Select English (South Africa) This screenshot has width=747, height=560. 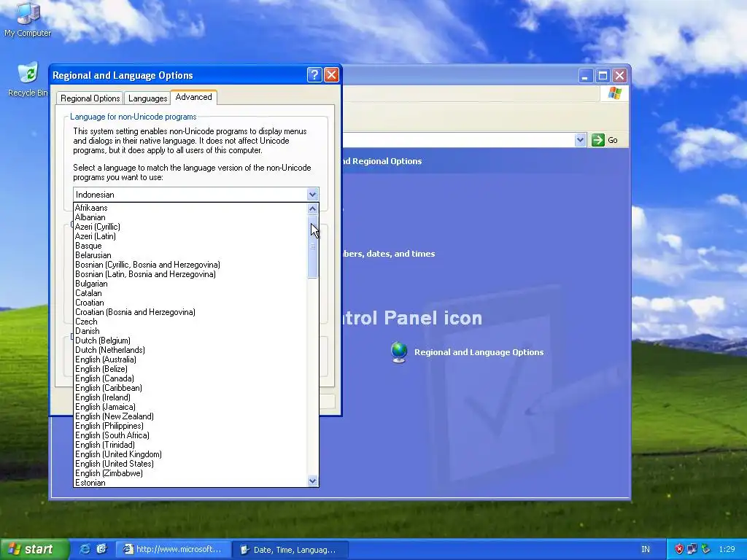190,436
